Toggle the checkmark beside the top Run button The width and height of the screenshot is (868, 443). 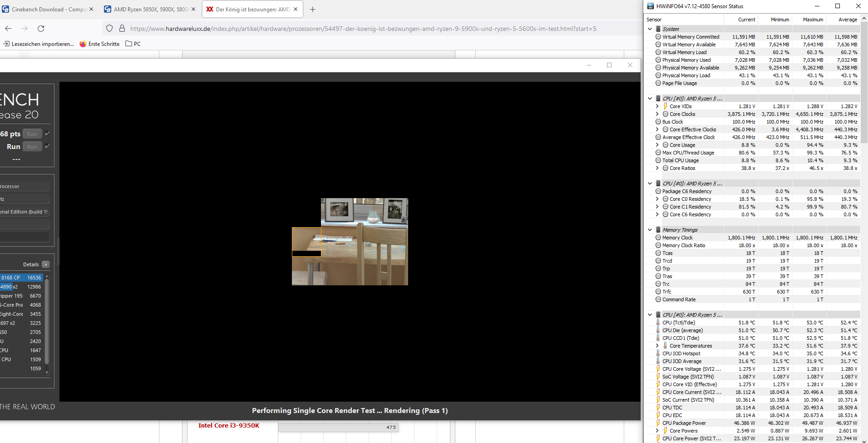[47, 134]
